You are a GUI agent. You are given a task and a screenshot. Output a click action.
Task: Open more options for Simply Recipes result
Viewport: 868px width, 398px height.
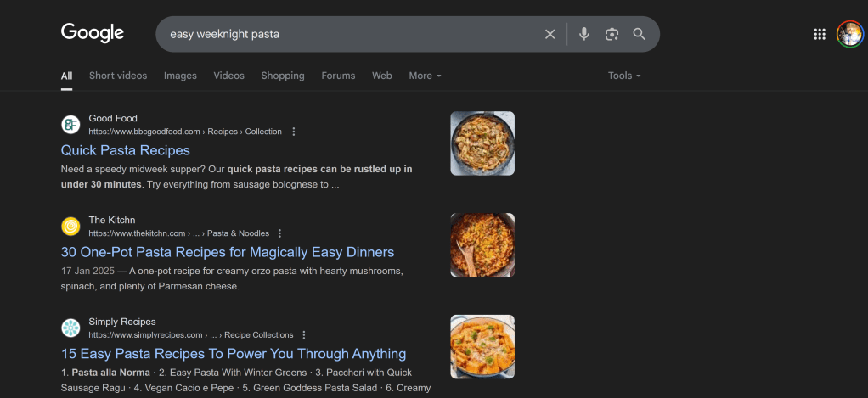[304, 335]
